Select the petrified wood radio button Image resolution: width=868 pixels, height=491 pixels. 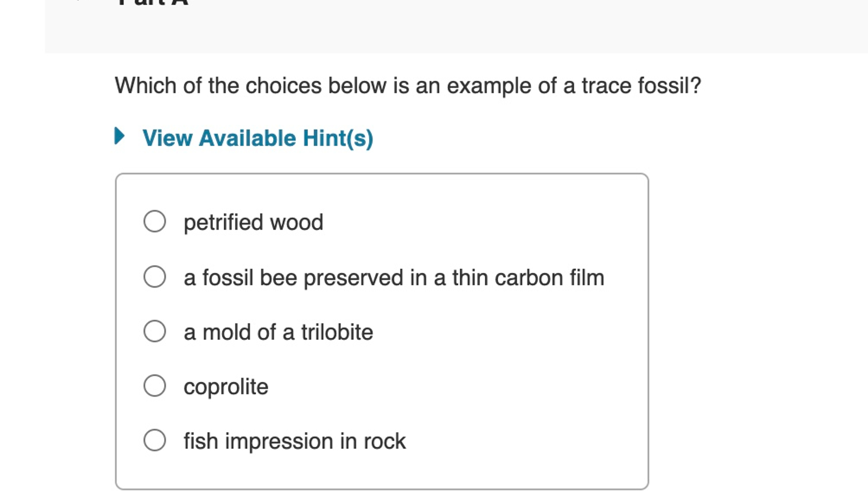[154, 222]
